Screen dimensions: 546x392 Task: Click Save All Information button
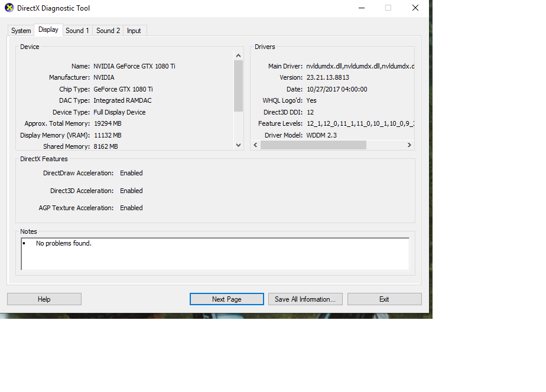[305, 299]
